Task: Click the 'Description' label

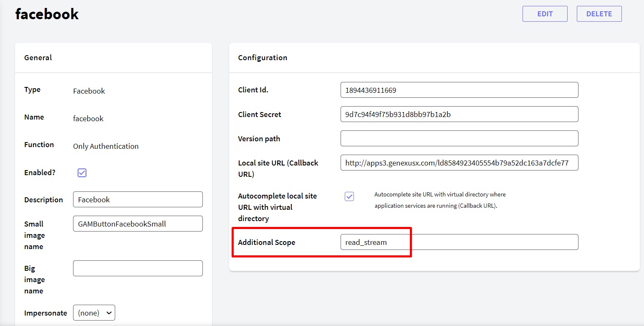Action: point(43,200)
